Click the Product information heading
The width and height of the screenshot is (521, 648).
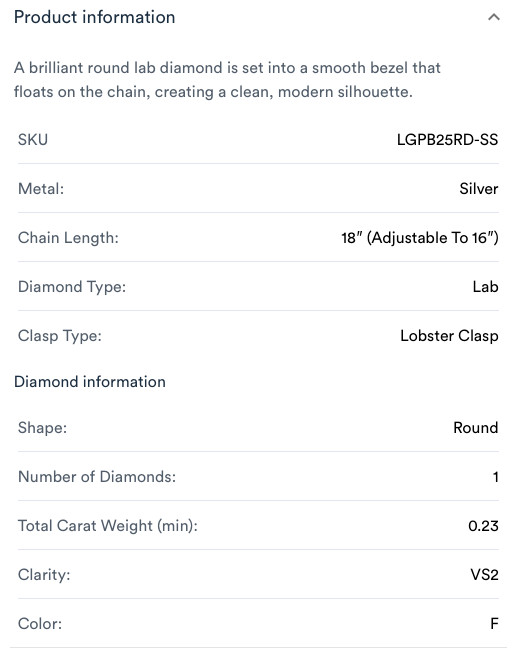point(95,17)
